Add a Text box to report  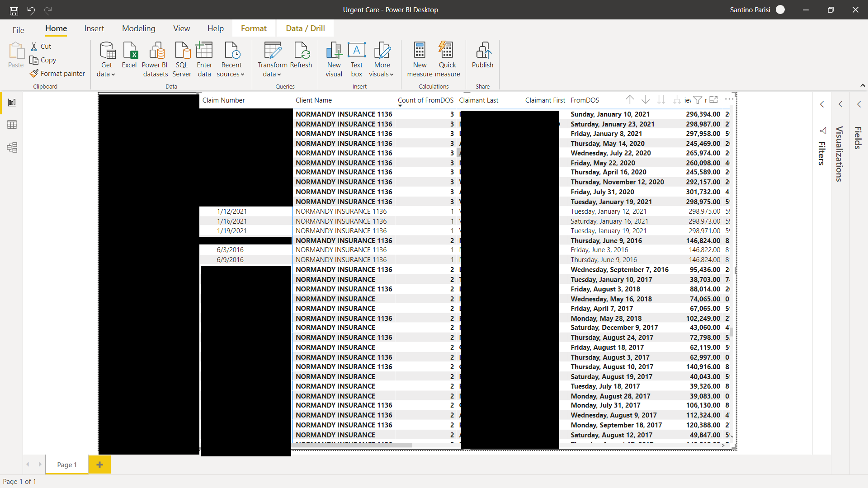357,59
